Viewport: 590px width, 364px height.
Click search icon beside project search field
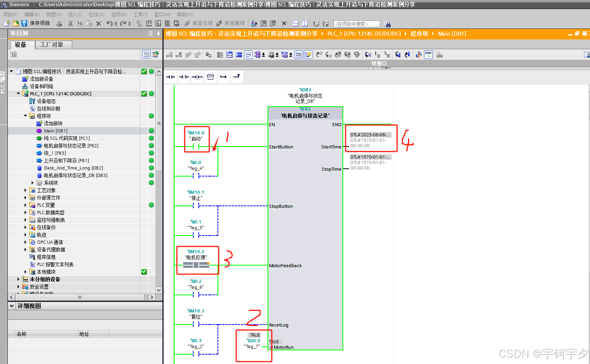tap(387, 24)
